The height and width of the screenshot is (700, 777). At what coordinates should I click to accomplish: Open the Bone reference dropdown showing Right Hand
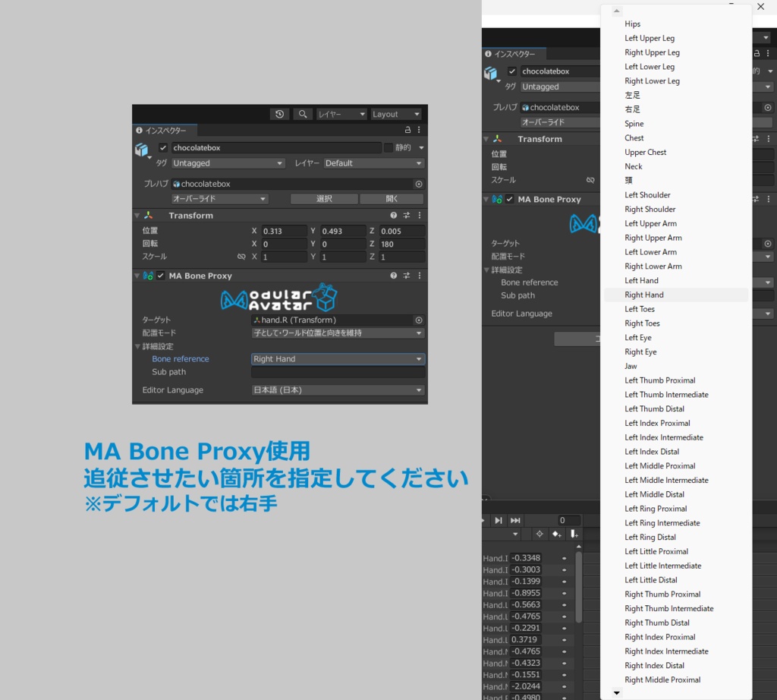pos(338,359)
